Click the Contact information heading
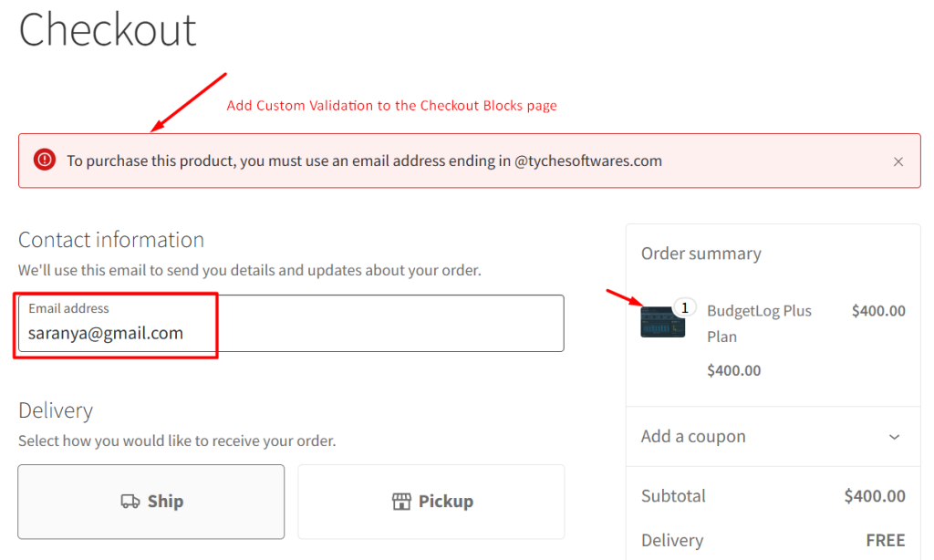 click(111, 239)
